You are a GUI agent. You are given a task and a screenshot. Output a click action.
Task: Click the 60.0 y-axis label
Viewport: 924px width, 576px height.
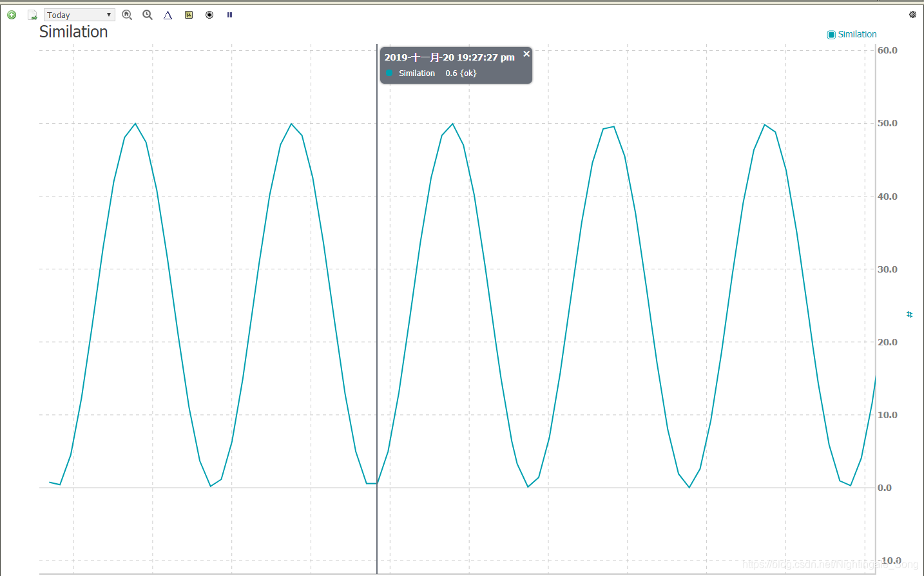[x=887, y=50]
